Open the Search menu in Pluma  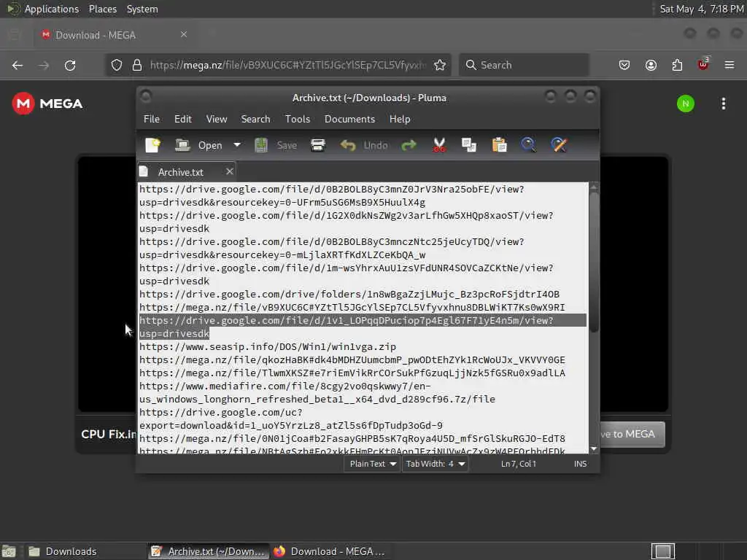tap(255, 119)
